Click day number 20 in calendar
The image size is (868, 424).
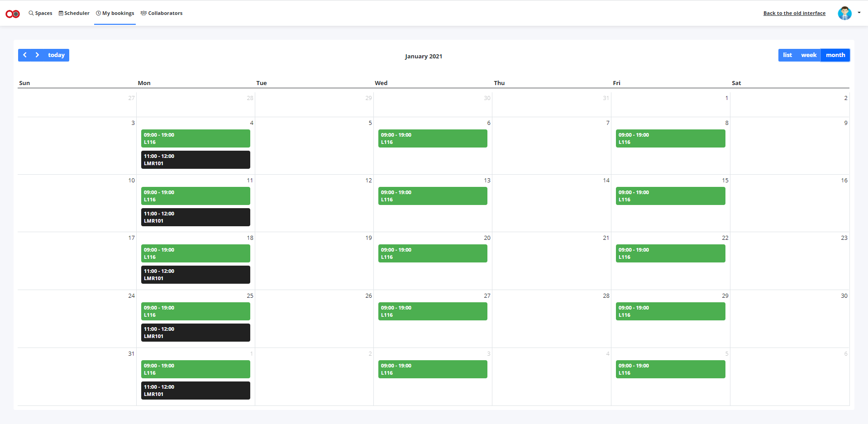pos(487,238)
